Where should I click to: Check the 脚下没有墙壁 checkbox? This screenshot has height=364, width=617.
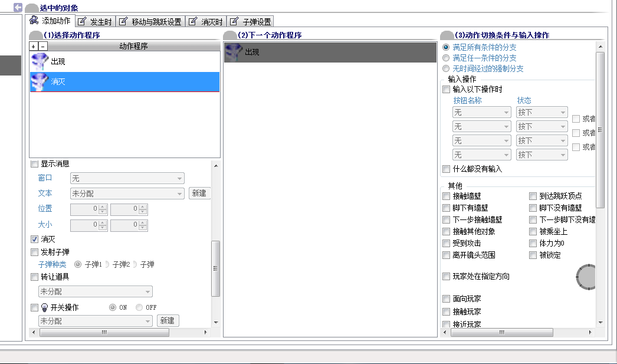(533, 208)
